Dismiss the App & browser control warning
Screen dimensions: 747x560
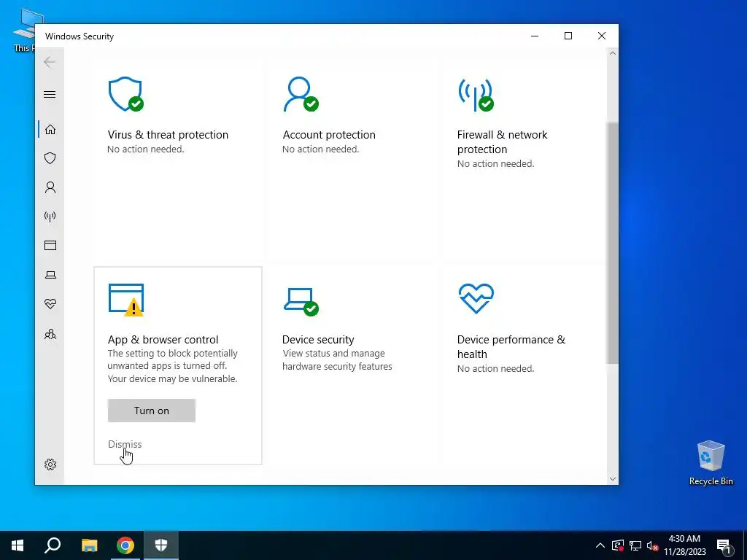pos(125,444)
